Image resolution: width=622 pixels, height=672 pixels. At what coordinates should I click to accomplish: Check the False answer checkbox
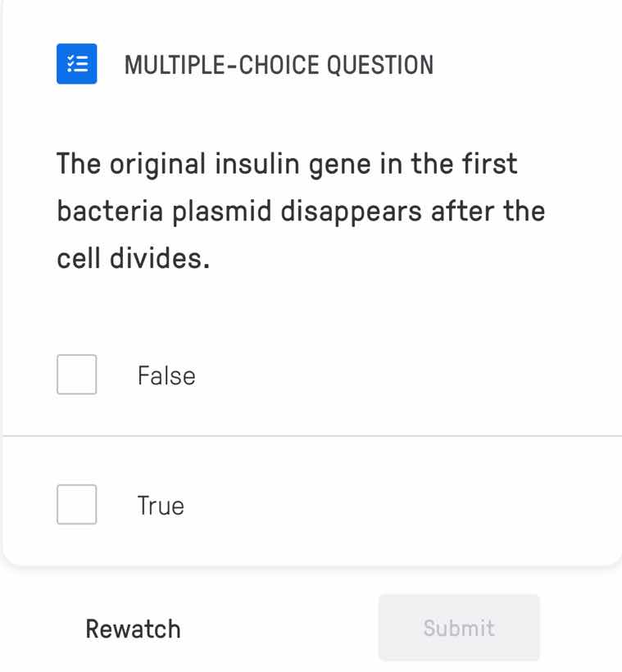point(76,375)
